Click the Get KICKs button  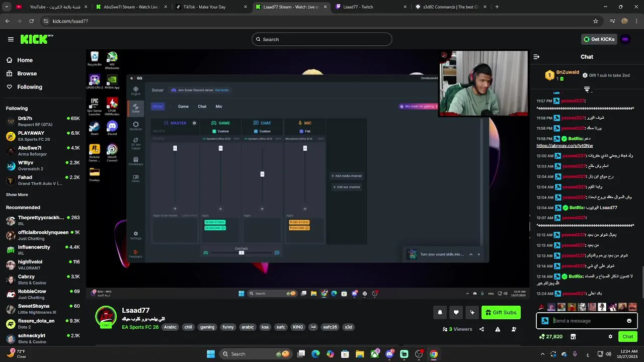tap(599, 39)
